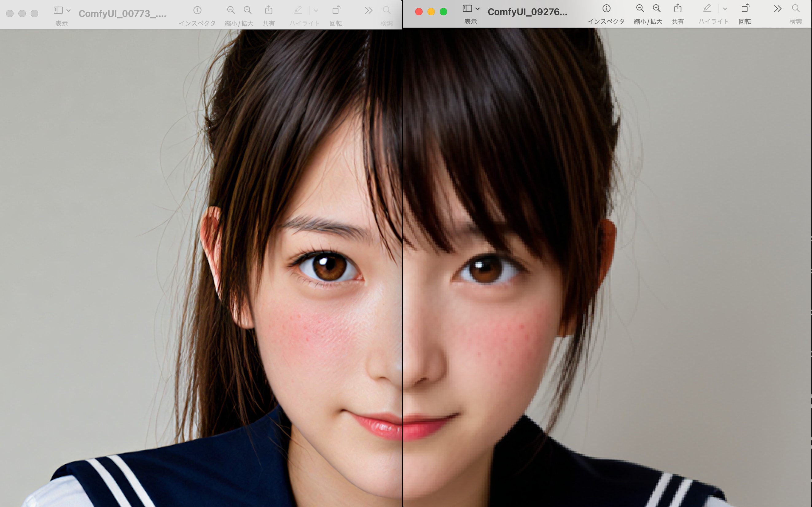Click the Inspector info icon in right window
The image size is (812, 507).
606,8
